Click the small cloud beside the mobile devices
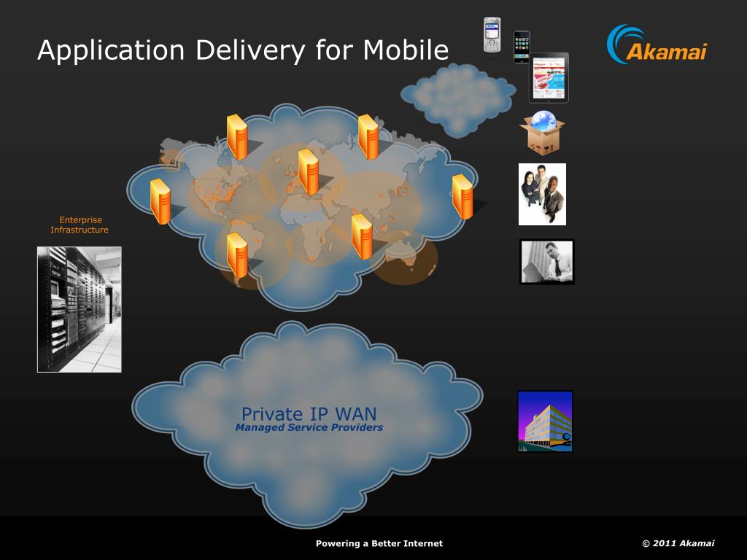Image resolution: width=747 pixels, height=560 pixels. 458,99
